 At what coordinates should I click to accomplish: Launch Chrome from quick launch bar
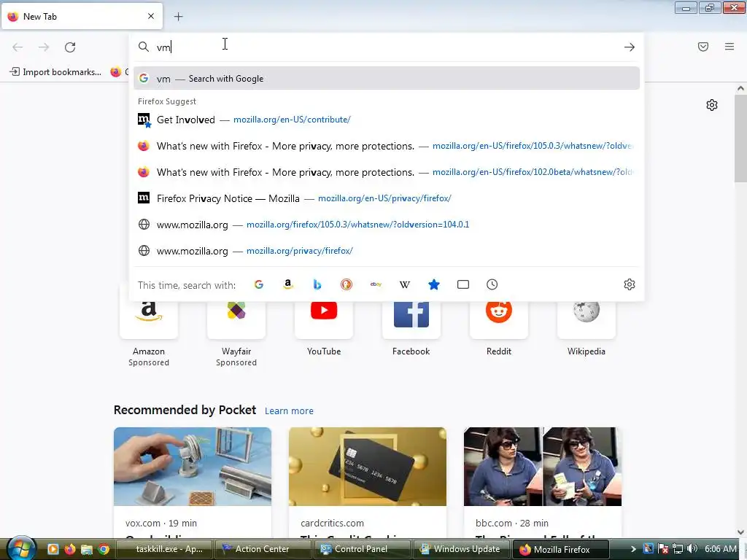click(x=104, y=550)
